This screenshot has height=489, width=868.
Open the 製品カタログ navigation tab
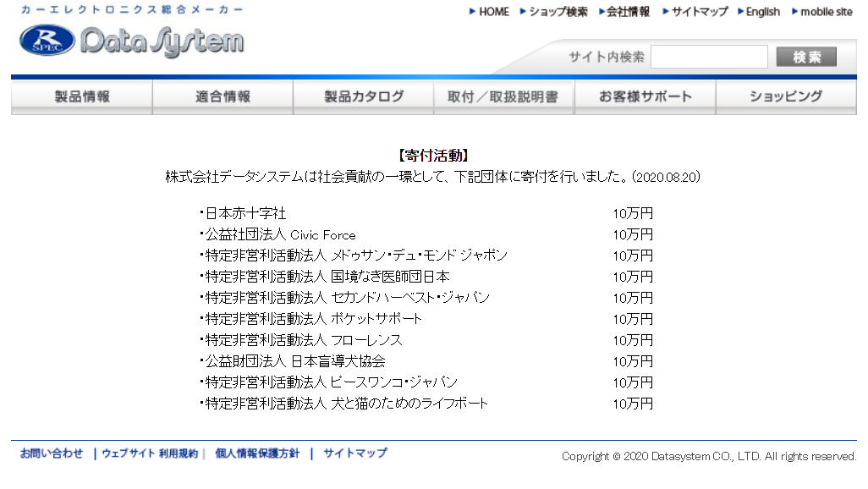tap(364, 97)
